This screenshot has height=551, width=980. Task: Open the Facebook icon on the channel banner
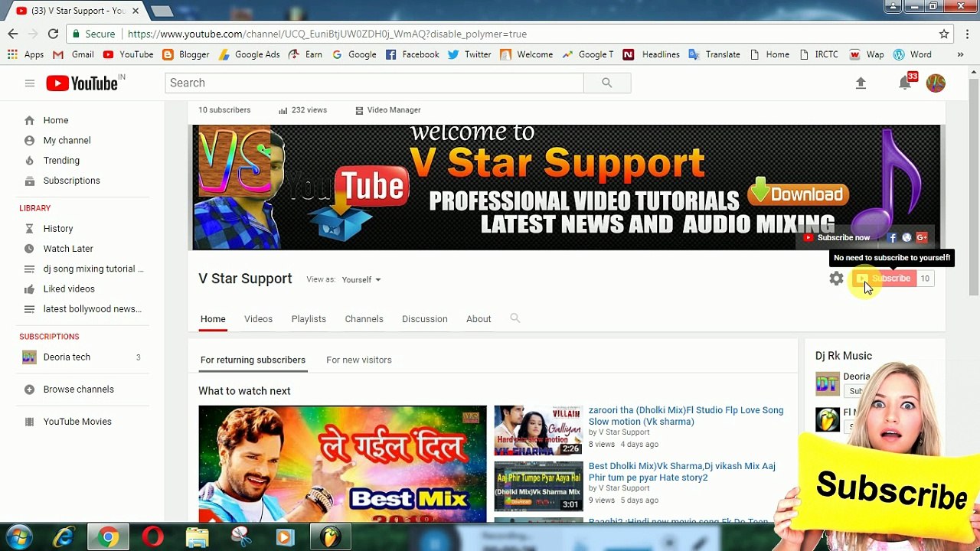(x=892, y=238)
